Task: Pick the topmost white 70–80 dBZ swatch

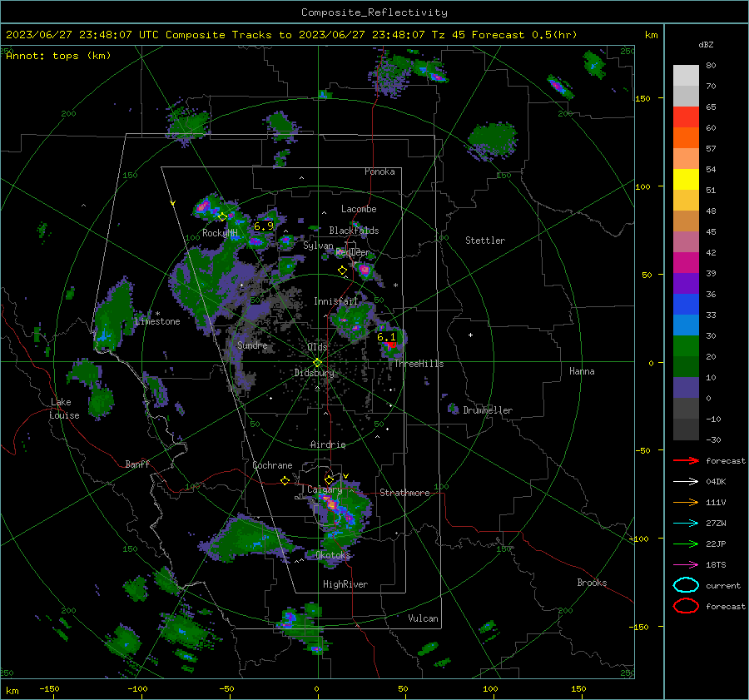Action: (686, 76)
